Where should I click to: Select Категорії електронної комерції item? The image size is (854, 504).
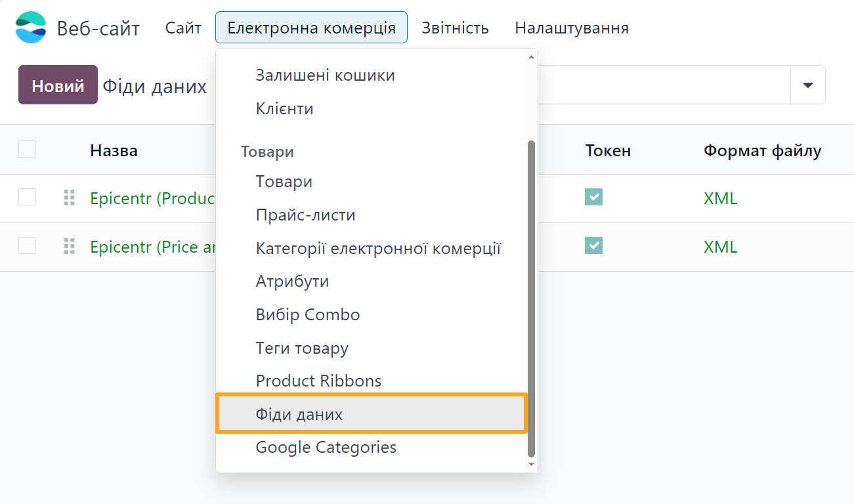click(x=372, y=249)
